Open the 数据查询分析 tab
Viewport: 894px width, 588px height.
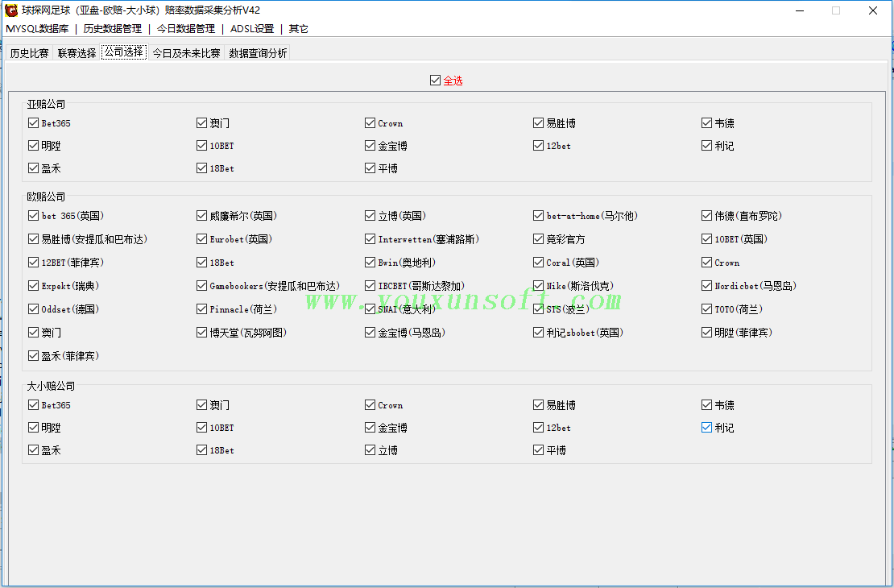click(258, 53)
